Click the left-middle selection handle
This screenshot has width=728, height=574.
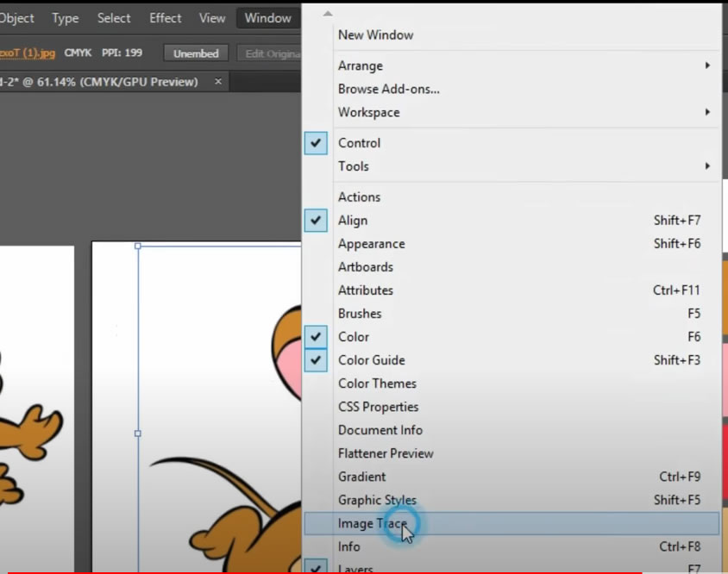[138, 434]
